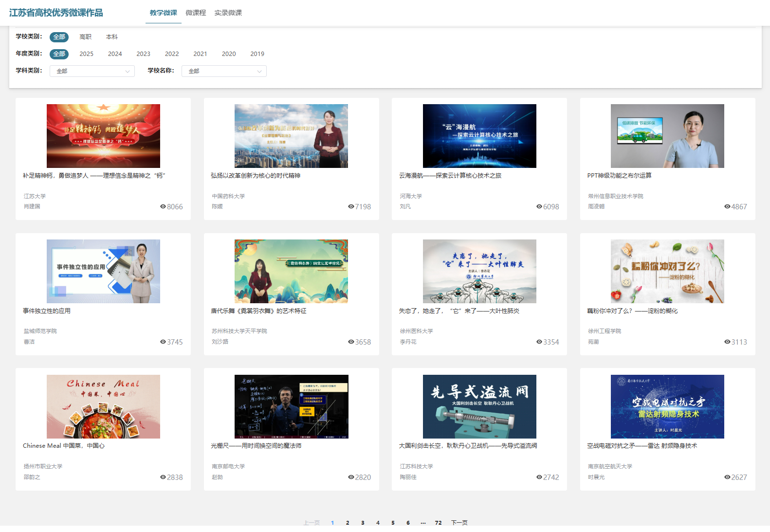Go to the 下一页 next page
Viewport: 770px width, 532px height.
[459, 523]
